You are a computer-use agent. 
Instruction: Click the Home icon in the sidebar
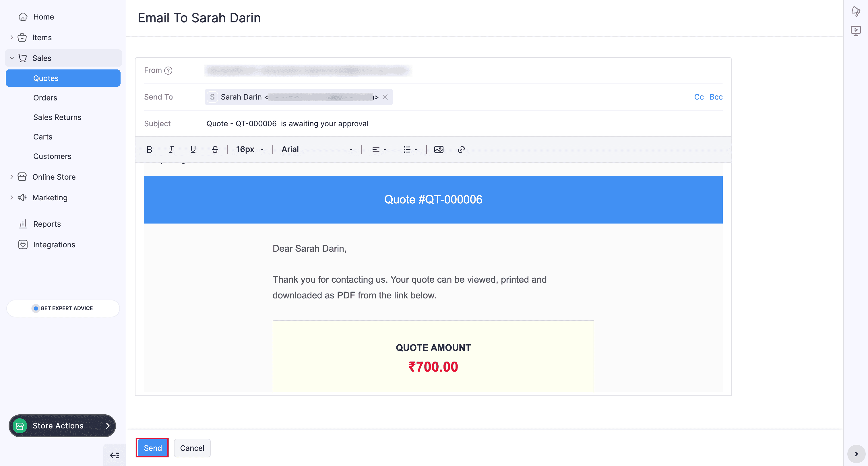point(22,17)
